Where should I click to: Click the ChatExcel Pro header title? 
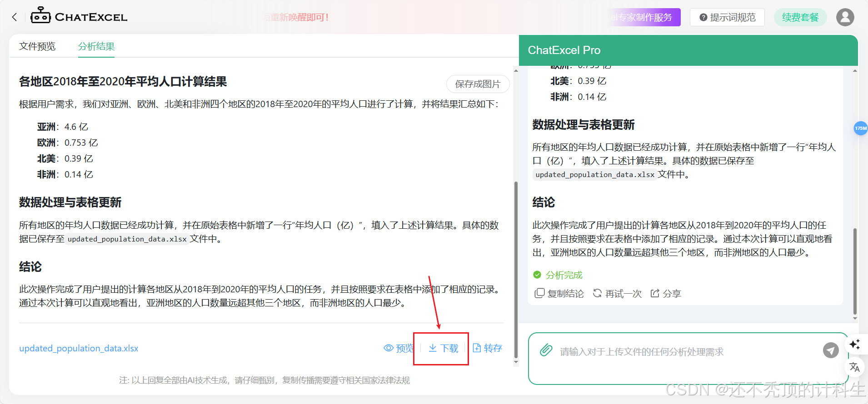click(x=564, y=50)
